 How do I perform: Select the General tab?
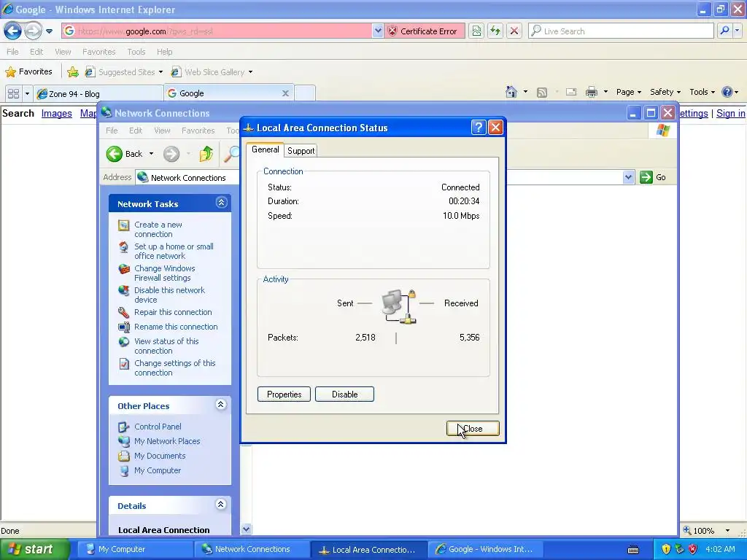click(x=266, y=149)
